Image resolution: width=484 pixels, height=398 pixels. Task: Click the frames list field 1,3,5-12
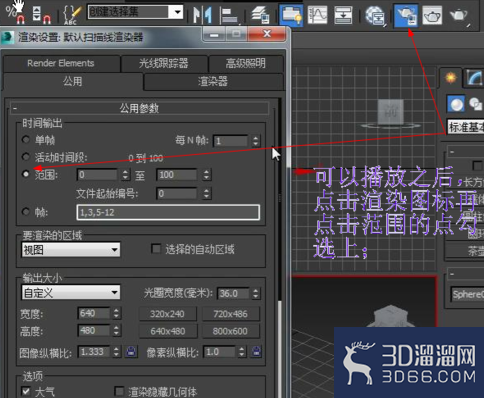tap(168, 212)
